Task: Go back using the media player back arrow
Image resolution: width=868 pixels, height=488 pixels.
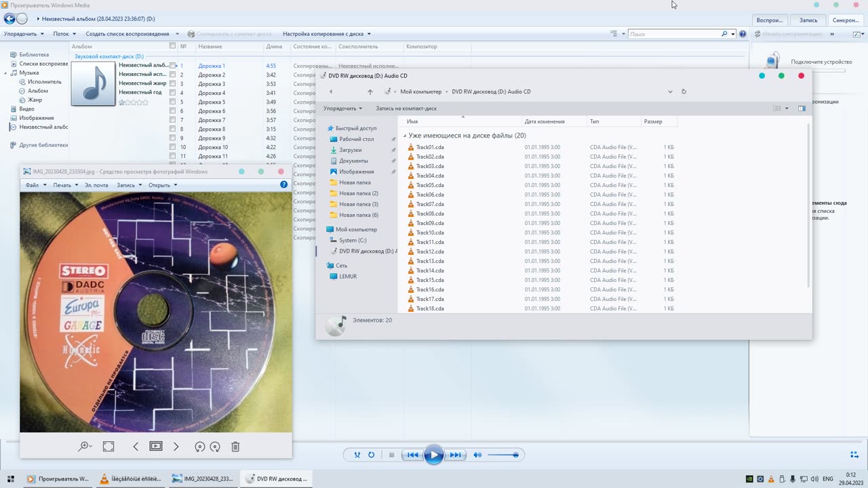Action: pyautogui.click(x=9, y=19)
